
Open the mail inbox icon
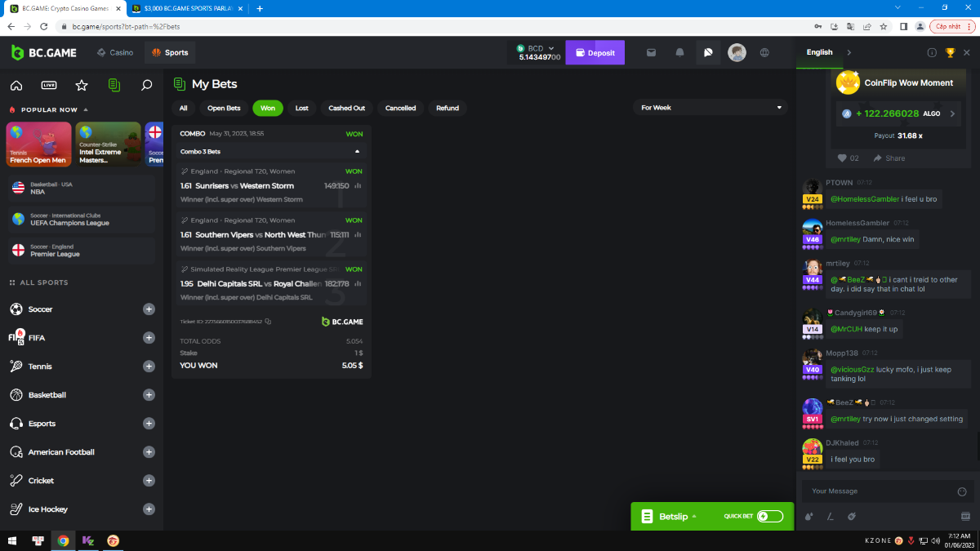(x=651, y=53)
